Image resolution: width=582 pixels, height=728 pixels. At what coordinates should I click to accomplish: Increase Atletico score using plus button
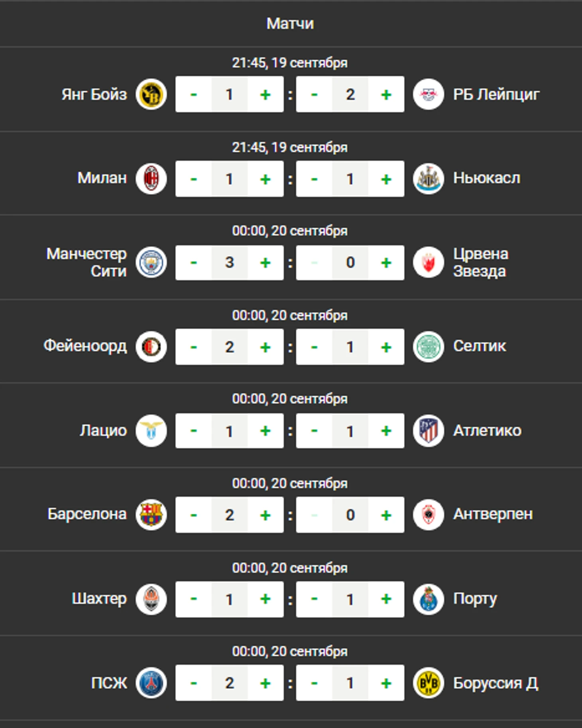point(386,431)
